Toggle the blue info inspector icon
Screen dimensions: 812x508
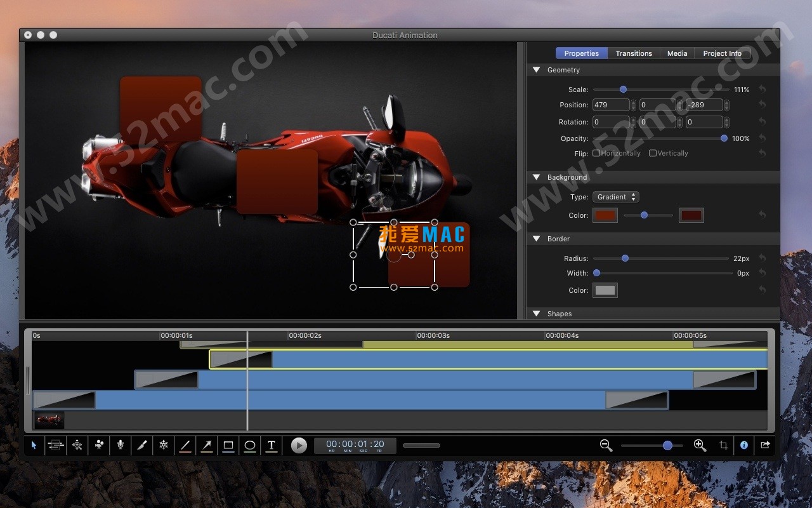click(744, 446)
